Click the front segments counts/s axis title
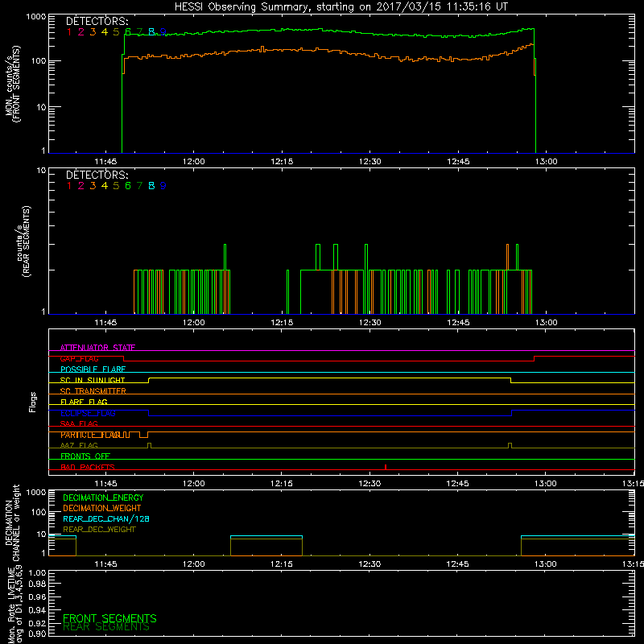The image size is (644, 644). [13, 84]
